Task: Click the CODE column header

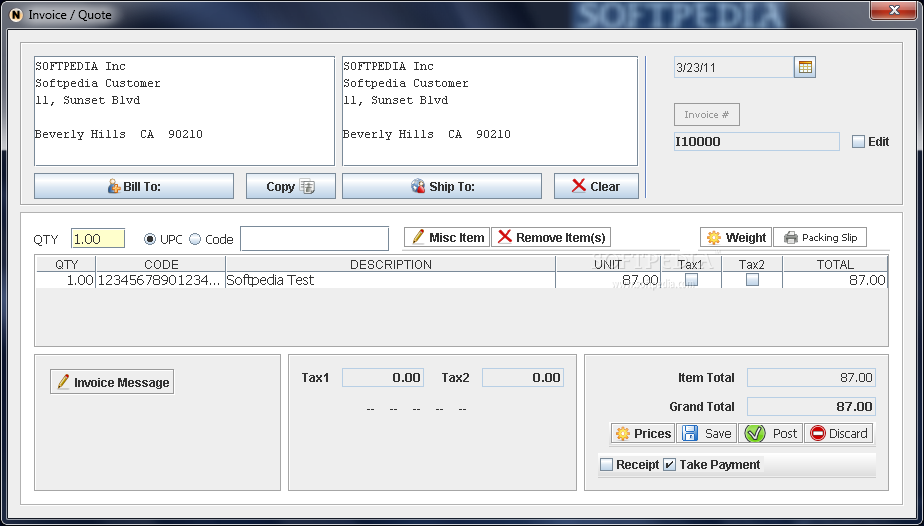Action: pyautogui.click(x=161, y=264)
